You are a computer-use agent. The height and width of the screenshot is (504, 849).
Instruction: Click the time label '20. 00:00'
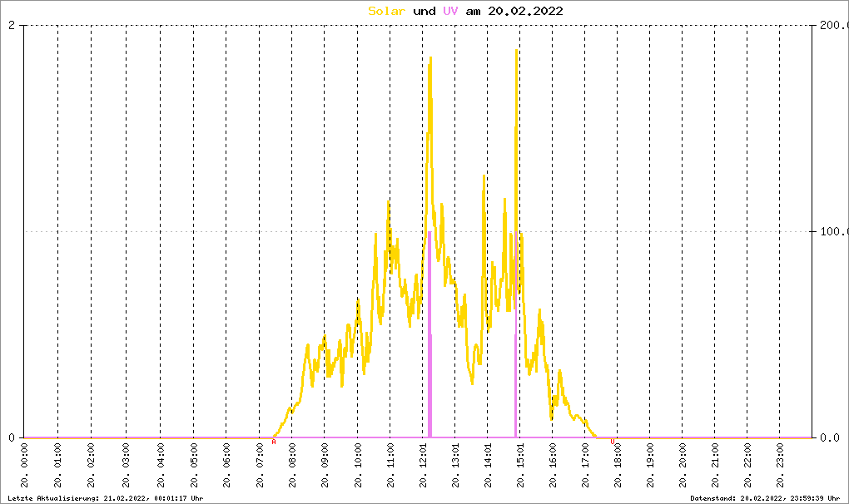(24, 466)
